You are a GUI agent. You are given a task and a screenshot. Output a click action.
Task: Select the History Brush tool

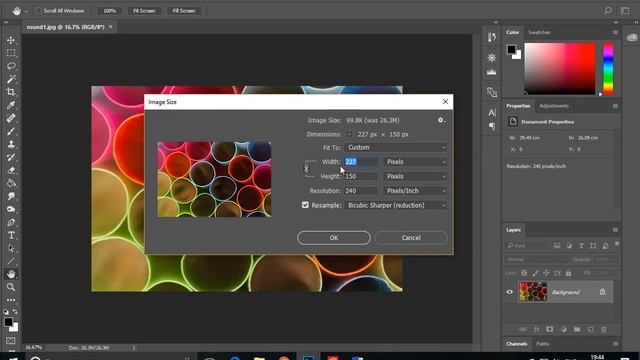(x=11, y=157)
